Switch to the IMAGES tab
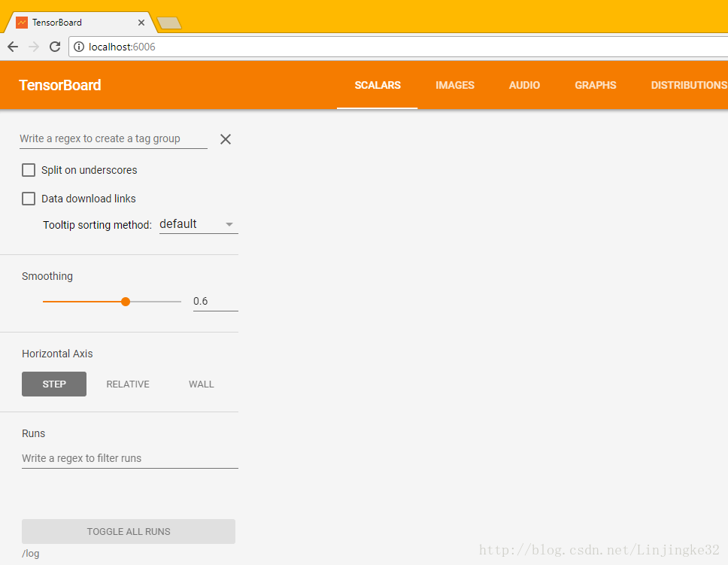This screenshot has height=565, width=728. [455, 85]
